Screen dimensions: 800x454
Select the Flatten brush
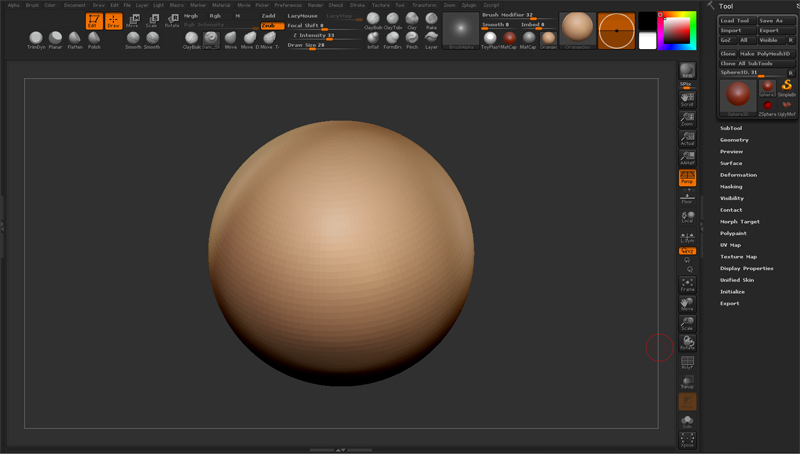(75, 40)
